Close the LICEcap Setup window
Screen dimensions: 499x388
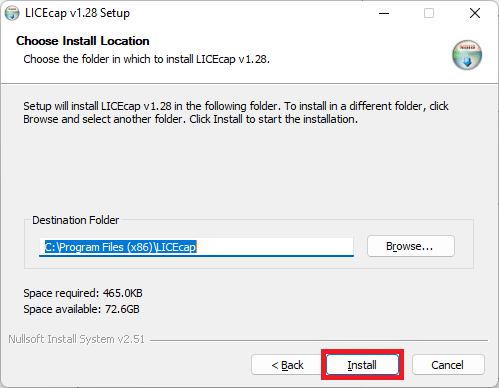point(475,13)
